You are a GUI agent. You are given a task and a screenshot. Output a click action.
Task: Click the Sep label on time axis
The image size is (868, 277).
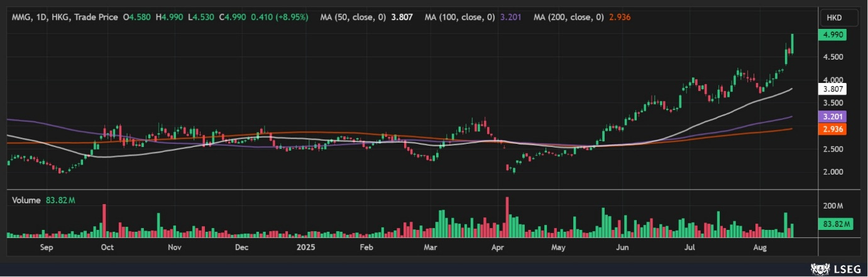coord(45,248)
